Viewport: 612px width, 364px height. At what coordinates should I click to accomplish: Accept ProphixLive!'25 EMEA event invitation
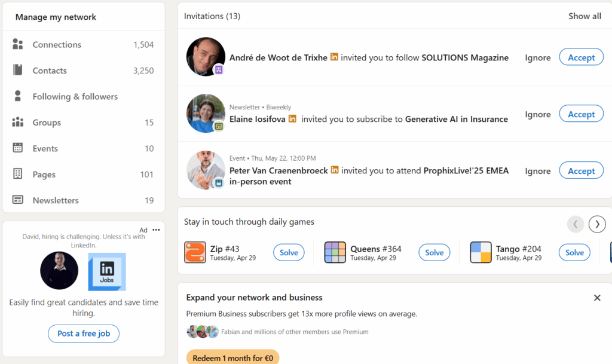[581, 170]
